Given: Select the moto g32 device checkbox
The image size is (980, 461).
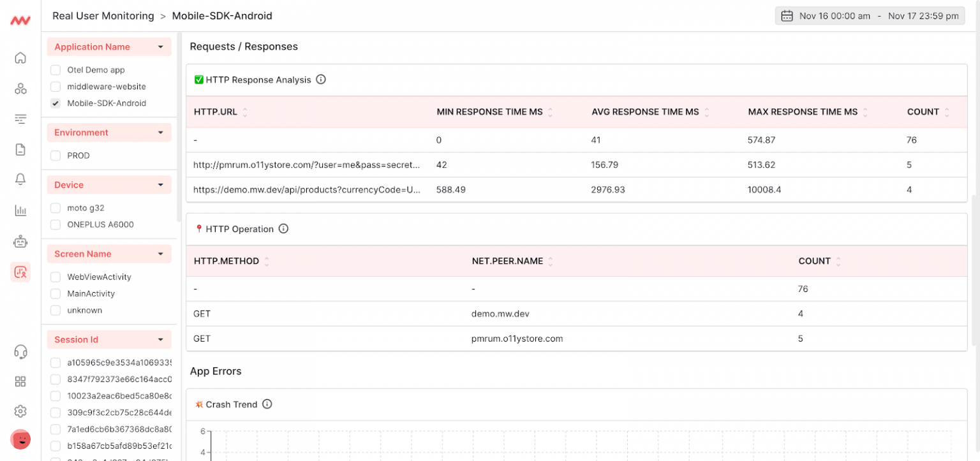Looking at the screenshot, I should pos(56,208).
